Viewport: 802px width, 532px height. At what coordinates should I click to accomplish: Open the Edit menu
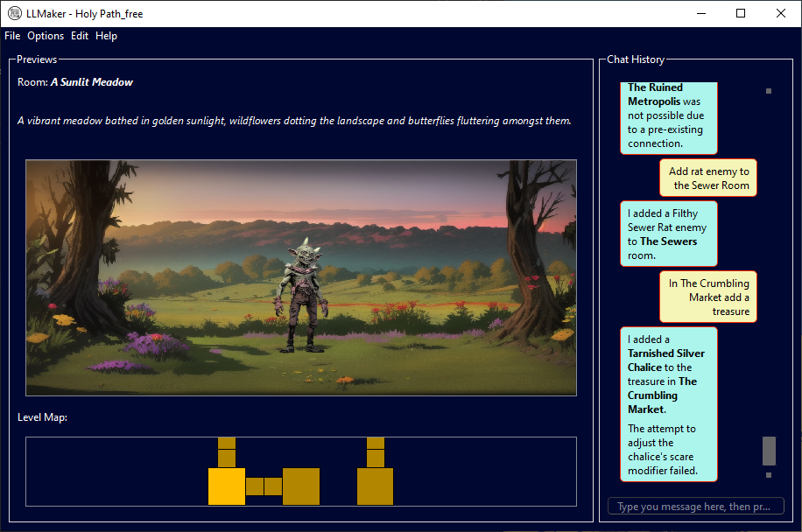tap(80, 36)
